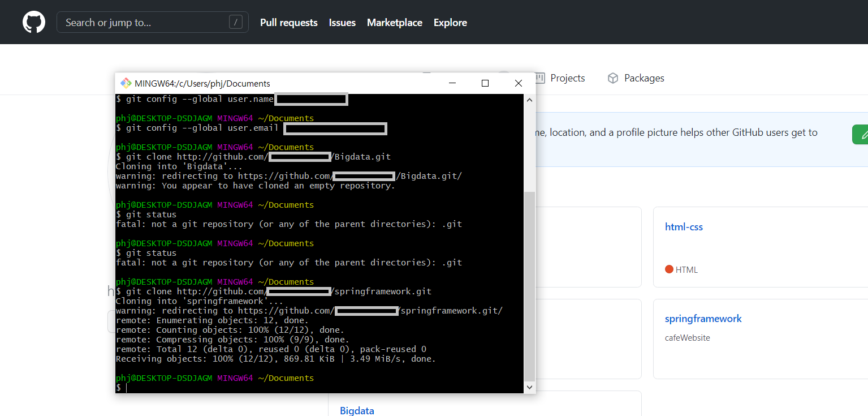Open Explore in GitHub header
The width and height of the screenshot is (868, 416).
click(450, 23)
